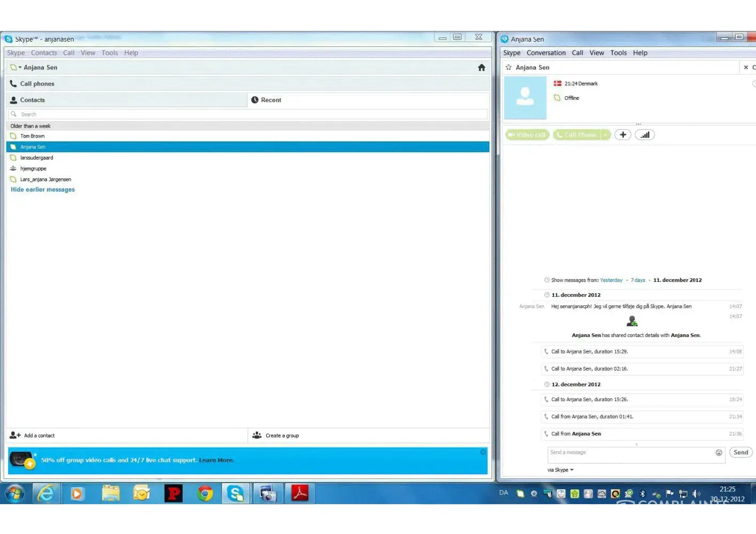Viewport: 756px width, 534px height.
Task: Launch Internet Explorer from taskbar
Action: click(x=46, y=493)
